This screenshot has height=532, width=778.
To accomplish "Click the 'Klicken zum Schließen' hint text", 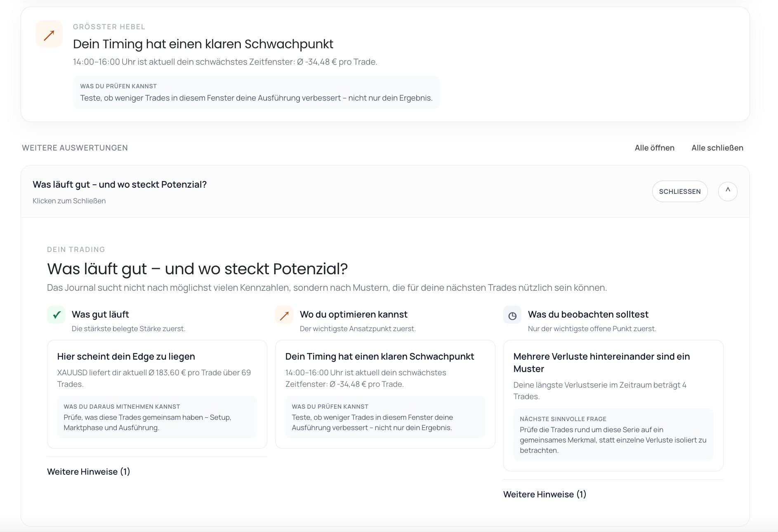I will pyautogui.click(x=69, y=201).
